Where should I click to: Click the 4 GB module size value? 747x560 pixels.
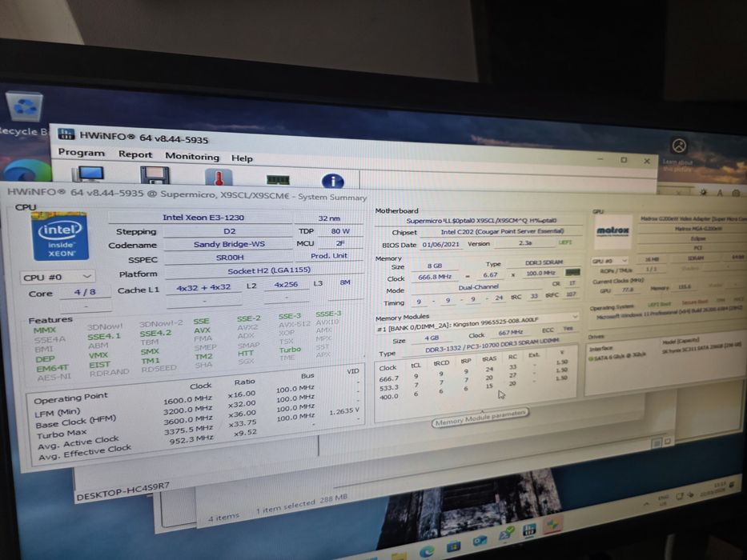click(431, 338)
